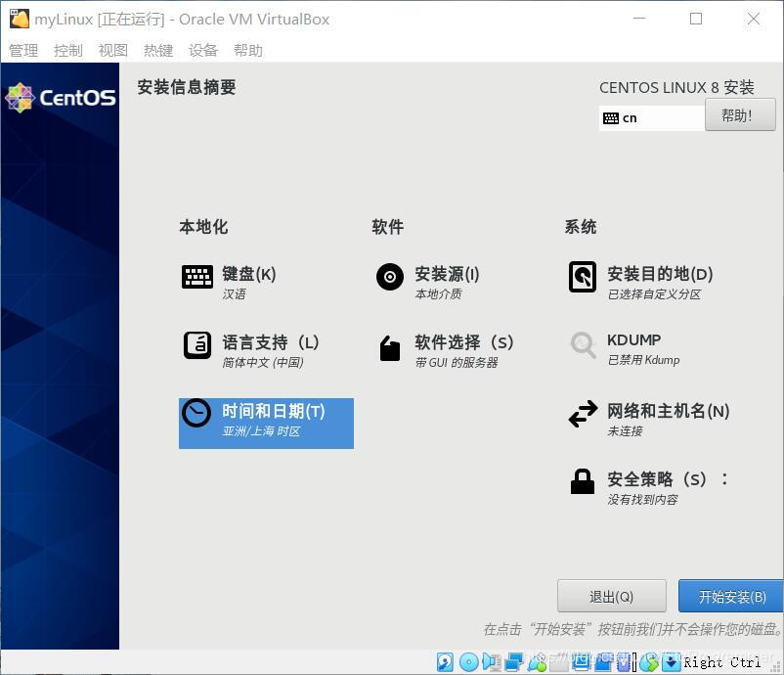The height and width of the screenshot is (675, 784).
Task: Click the CENTOS LINUX 8 安装 title text
Action: (x=676, y=88)
